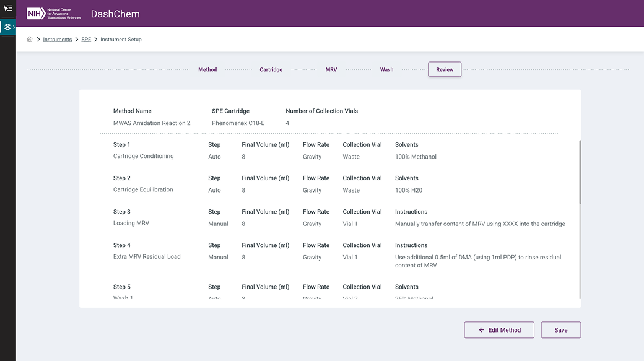Jump to the Cartridge step
Screen dimensions: 644x361
pos(271,70)
